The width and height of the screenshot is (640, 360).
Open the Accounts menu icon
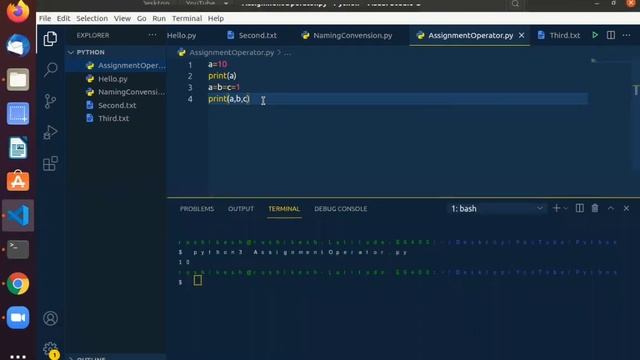coord(51,318)
